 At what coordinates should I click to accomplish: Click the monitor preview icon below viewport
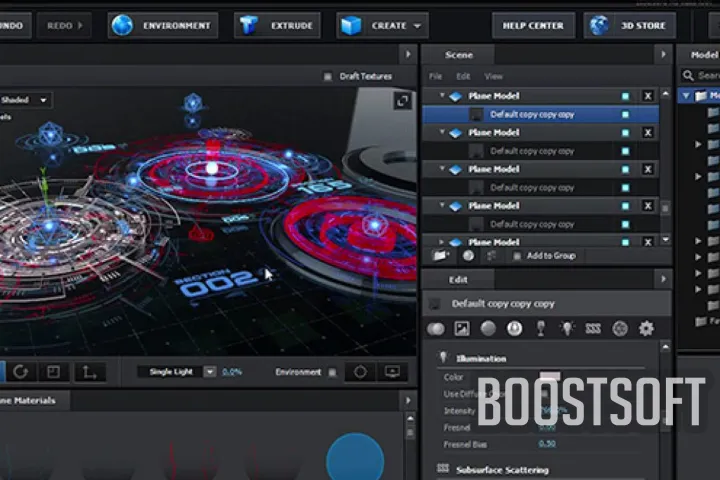(x=392, y=372)
